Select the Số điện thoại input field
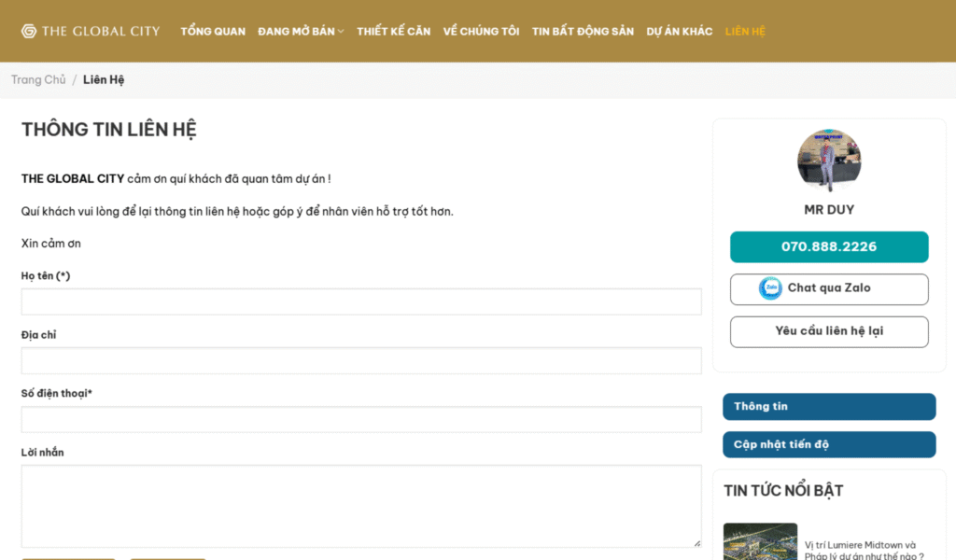 (x=361, y=420)
